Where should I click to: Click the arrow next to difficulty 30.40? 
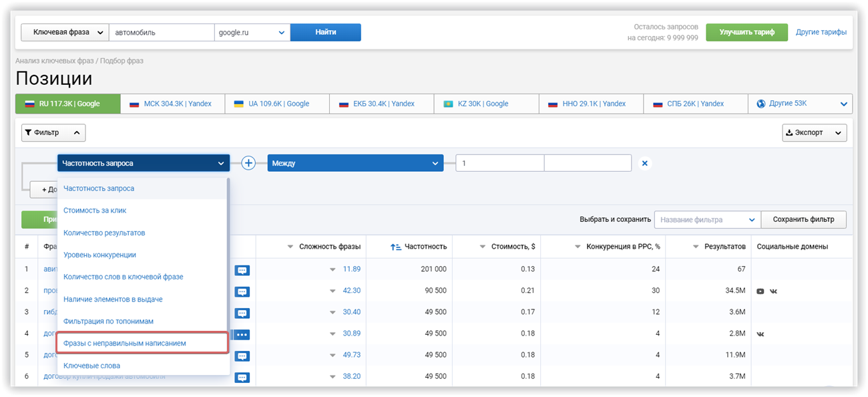tap(332, 312)
